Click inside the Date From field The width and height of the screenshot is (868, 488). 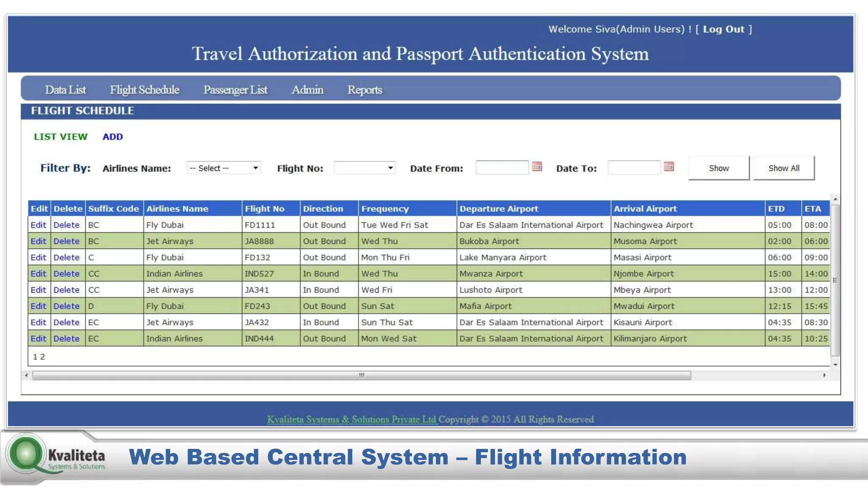[502, 168]
